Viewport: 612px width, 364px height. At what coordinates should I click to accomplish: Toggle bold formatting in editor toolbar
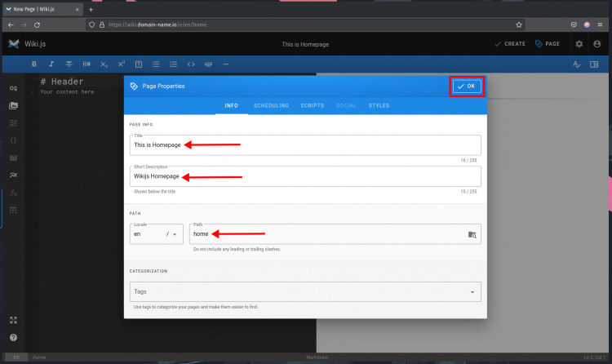(x=34, y=64)
